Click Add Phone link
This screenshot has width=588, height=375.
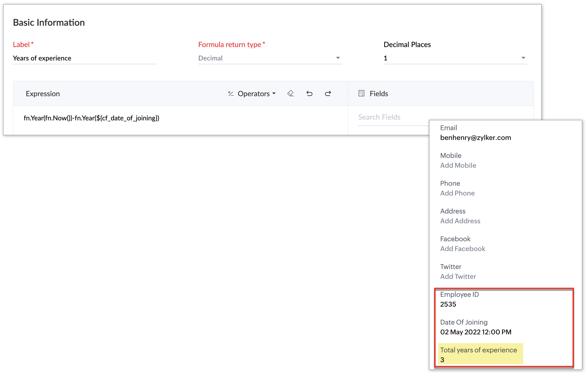coord(457,193)
